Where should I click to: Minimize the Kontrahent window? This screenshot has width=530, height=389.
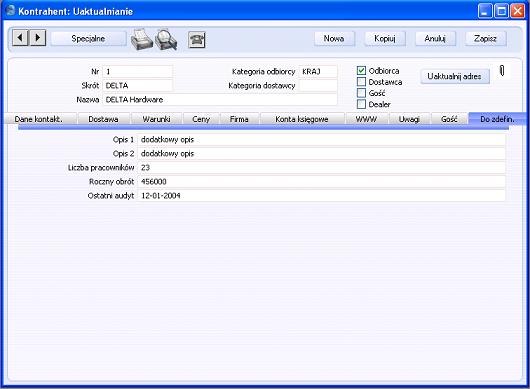pyautogui.click(x=485, y=11)
